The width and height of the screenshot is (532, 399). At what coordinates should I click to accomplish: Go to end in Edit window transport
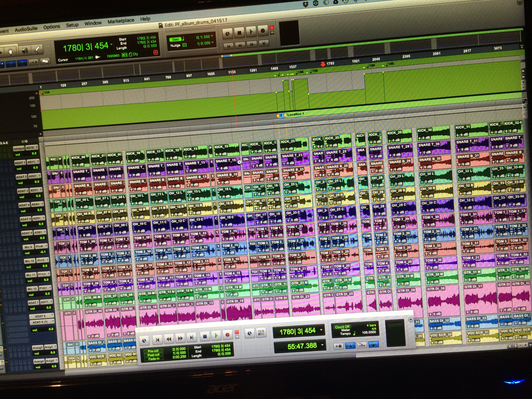(264, 43)
